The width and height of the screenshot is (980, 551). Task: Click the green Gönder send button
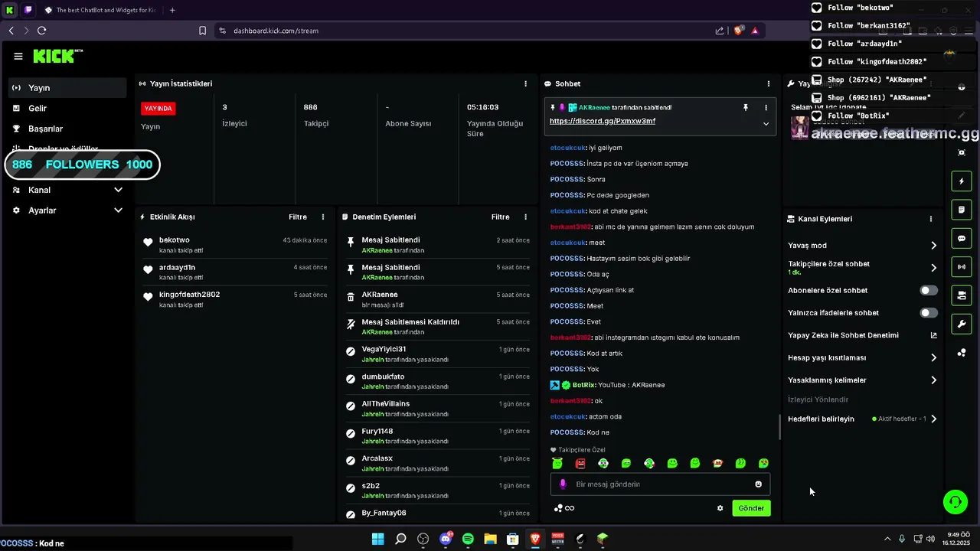[751, 508]
